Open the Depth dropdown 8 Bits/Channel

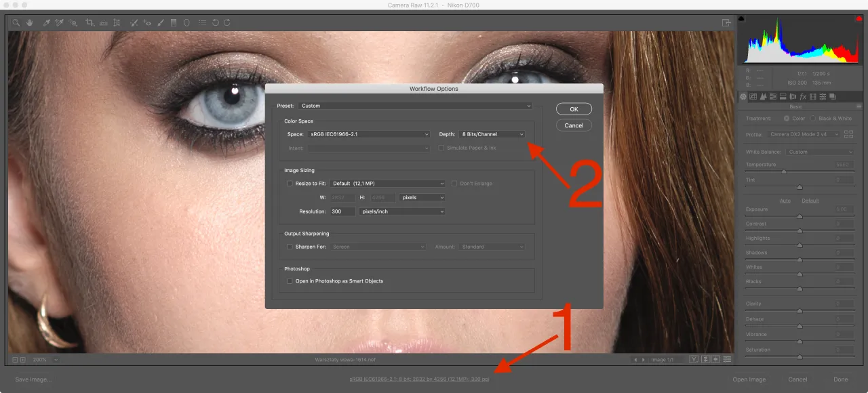[492, 134]
